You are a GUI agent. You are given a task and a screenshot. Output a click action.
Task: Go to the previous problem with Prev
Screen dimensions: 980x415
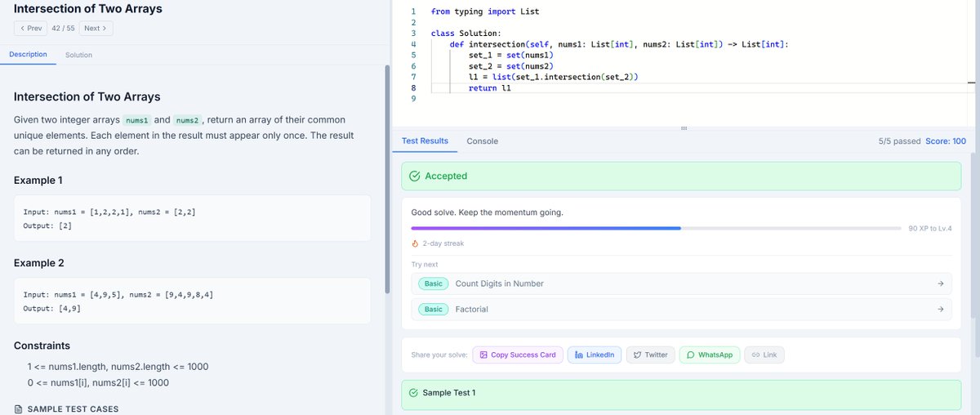(30, 28)
